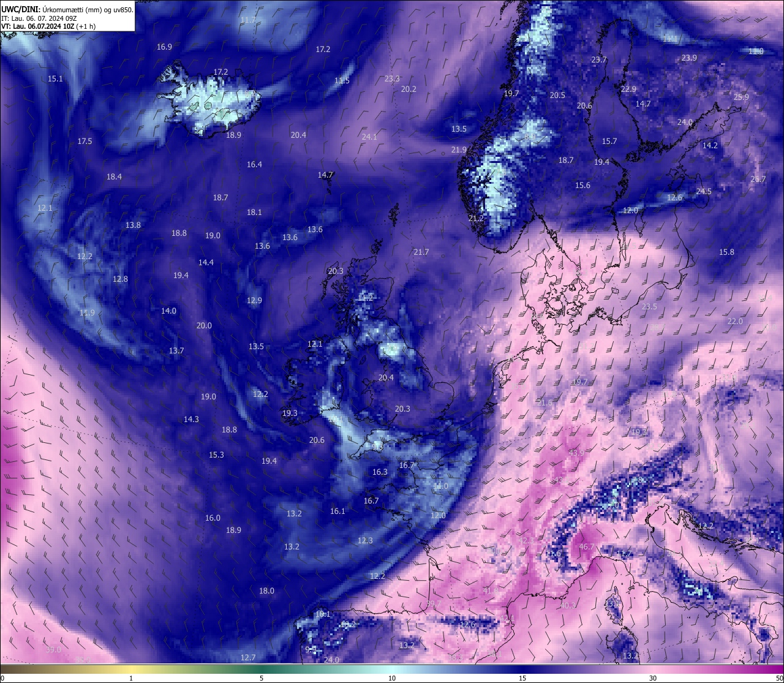Screen dimensions: 784x683
Task: Click the 16.0 value on the map
Action: pos(213,518)
